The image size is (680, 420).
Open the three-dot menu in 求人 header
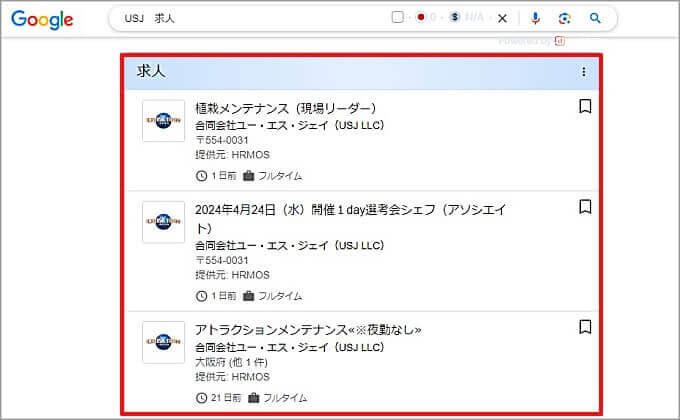pos(584,72)
